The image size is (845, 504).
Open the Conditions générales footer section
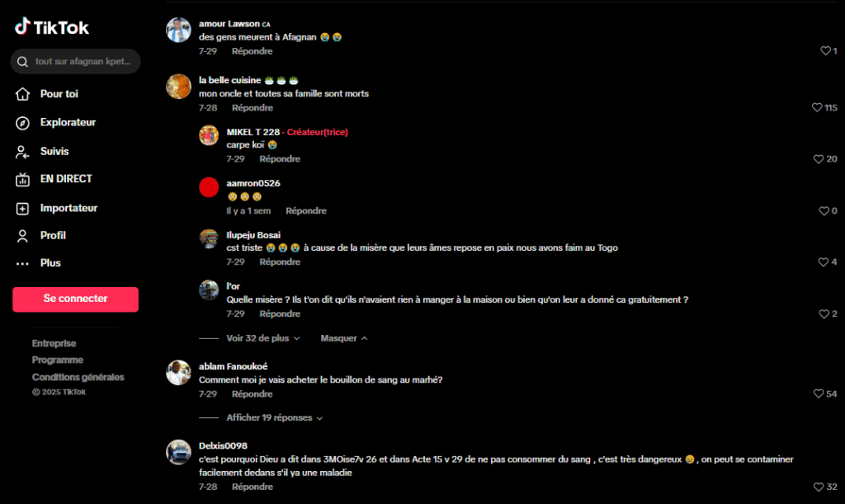pos(78,377)
